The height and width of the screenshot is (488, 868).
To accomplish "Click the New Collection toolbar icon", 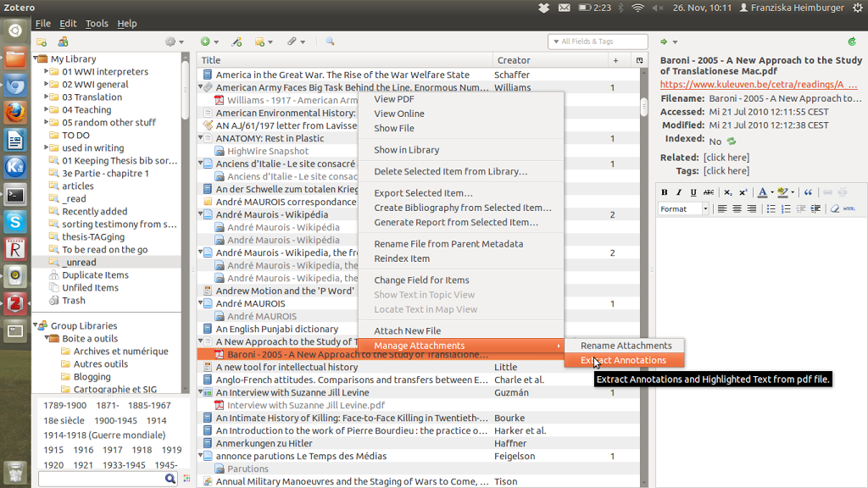I will click(x=42, y=42).
